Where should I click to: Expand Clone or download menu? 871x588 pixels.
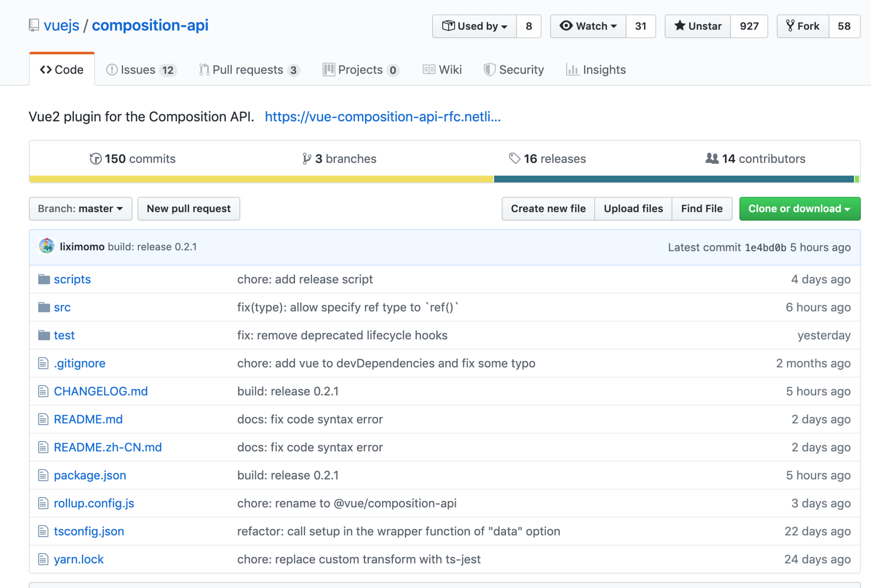[799, 209]
